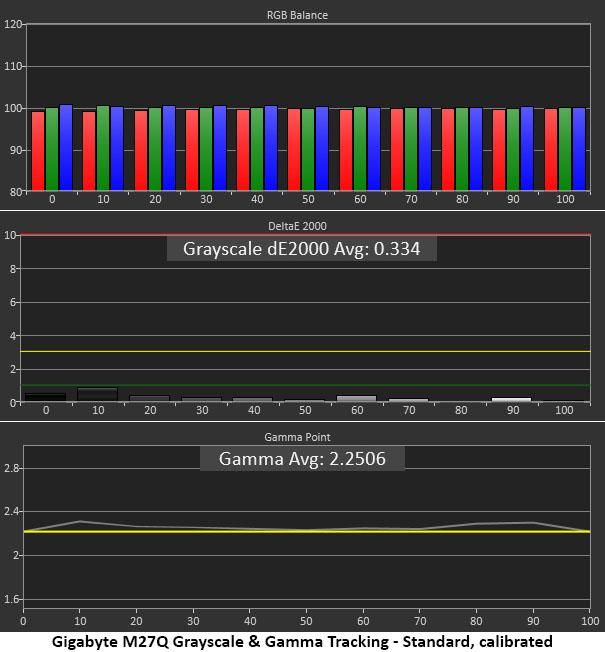Click the blue bar at 40 in RGB Balance

click(x=271, y=148)
